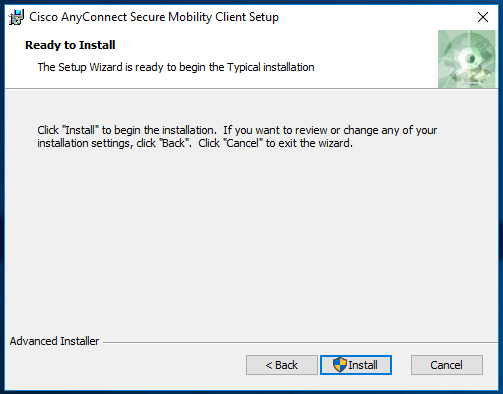The image size is (503, 394).
Task: Close the Cisco AnyConnect Setup window
Action: (483, 17)
